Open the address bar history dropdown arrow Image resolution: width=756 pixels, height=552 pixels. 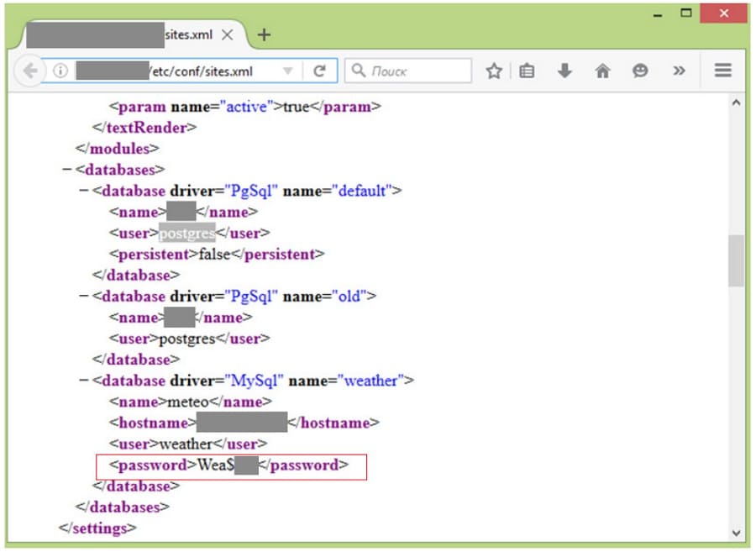[288, 71]
